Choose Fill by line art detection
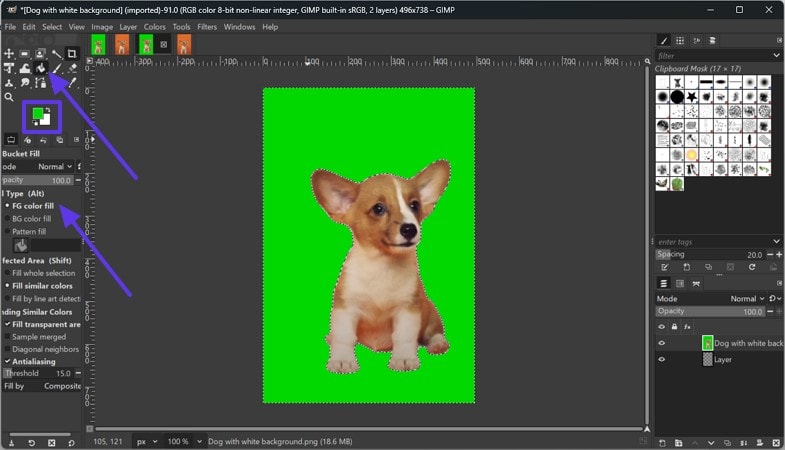Viewport: 785px width, 450px height. coord(43,299)
